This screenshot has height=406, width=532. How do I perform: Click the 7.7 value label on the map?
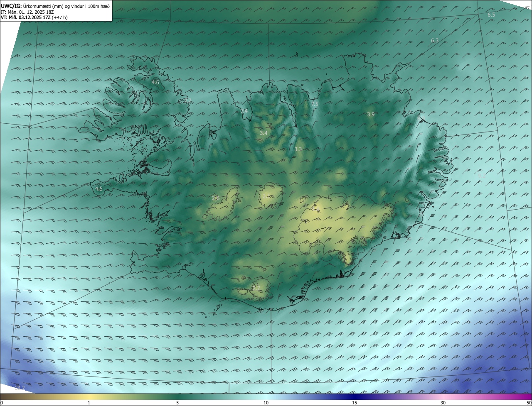click(x=187, y=101)
